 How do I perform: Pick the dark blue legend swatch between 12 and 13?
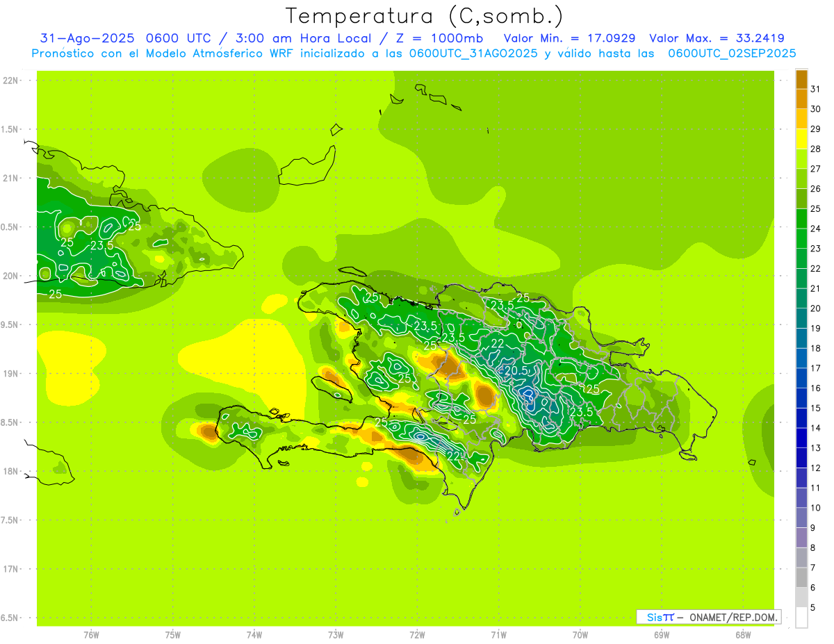tap(802, 459)
